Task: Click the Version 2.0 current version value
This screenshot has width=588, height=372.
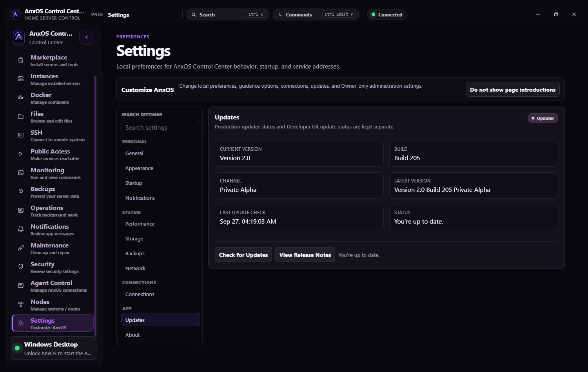Action: (235, 158)
